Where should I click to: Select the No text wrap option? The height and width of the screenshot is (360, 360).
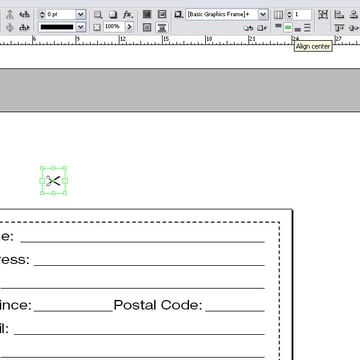[147, 14]
